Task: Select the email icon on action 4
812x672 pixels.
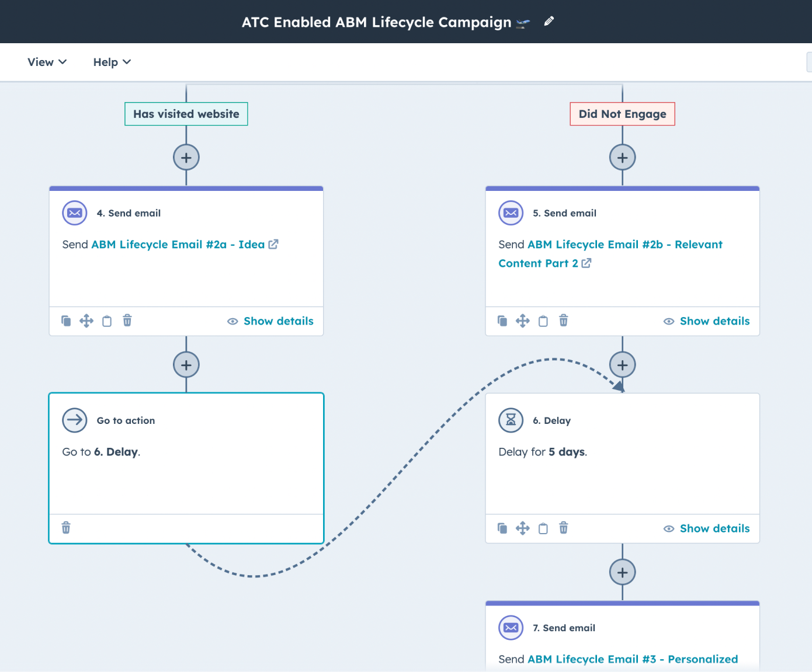Action: click(x=74, y=213)
